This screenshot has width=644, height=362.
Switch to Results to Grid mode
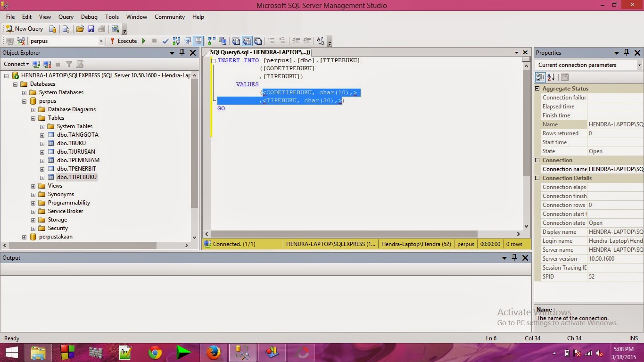[x=247, y=41]
